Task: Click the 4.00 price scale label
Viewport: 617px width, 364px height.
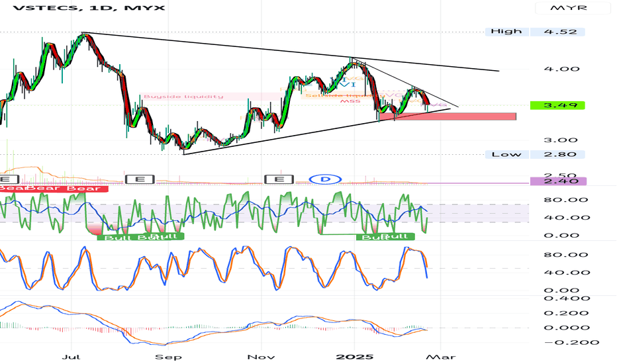Action: click(562, 69)
